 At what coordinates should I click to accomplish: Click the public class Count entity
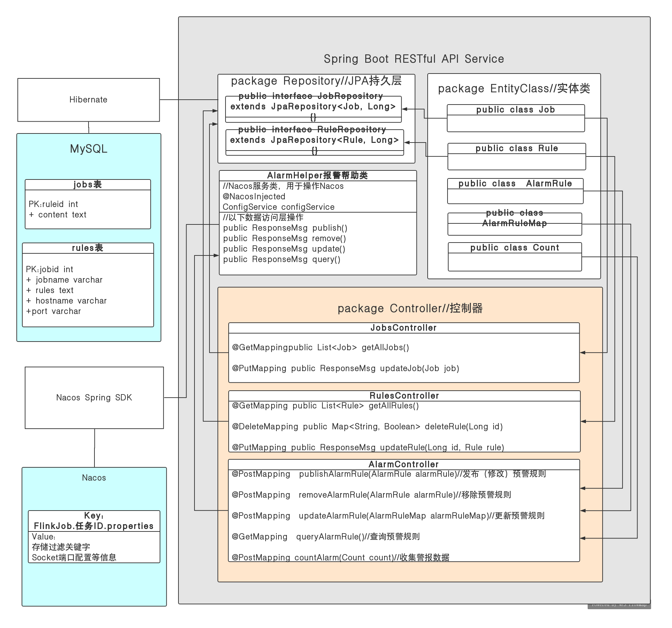click(514, 248)
